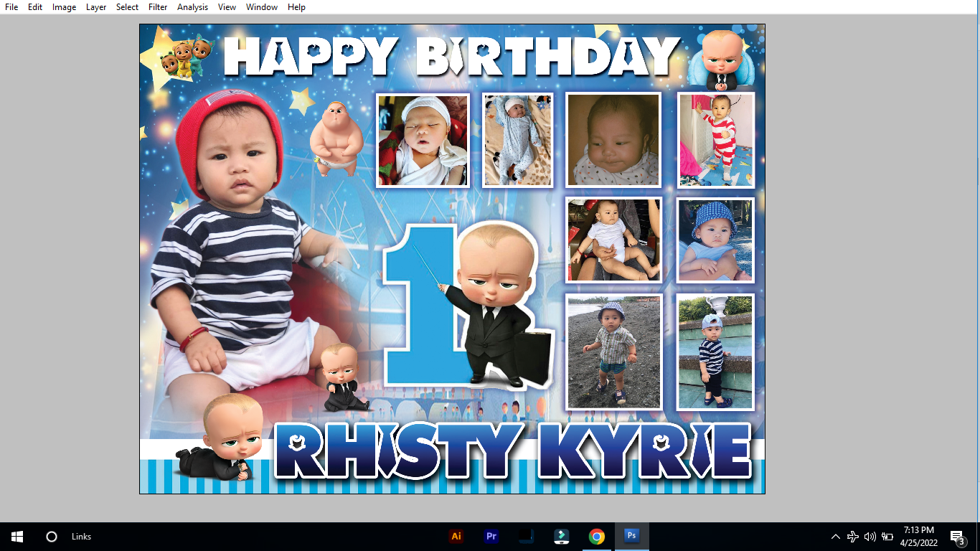Click the flexing diaper baby character

point(336,138)
